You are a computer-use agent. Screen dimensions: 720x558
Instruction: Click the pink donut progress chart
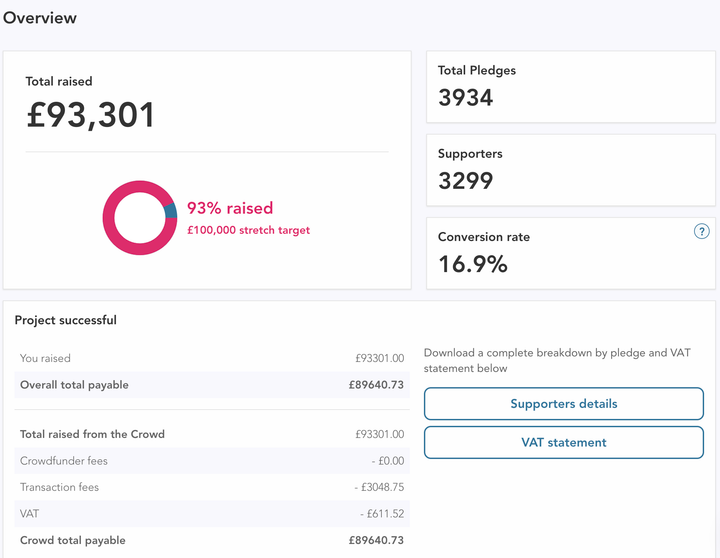tap(140, 218)
